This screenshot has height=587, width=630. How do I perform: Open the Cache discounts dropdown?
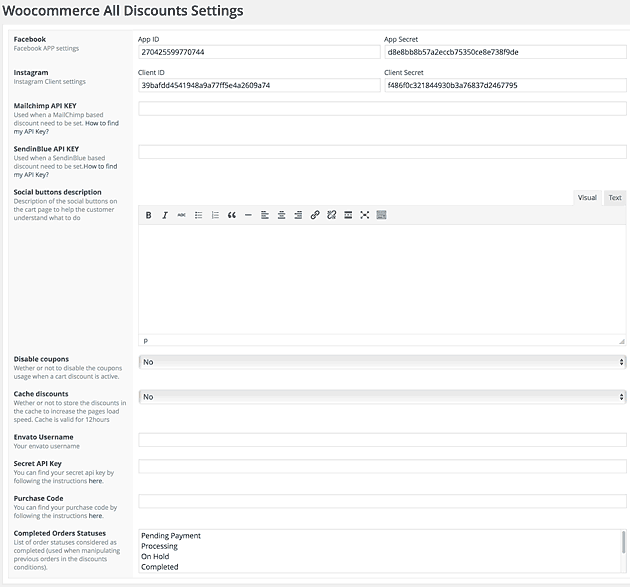pos(382,397)
